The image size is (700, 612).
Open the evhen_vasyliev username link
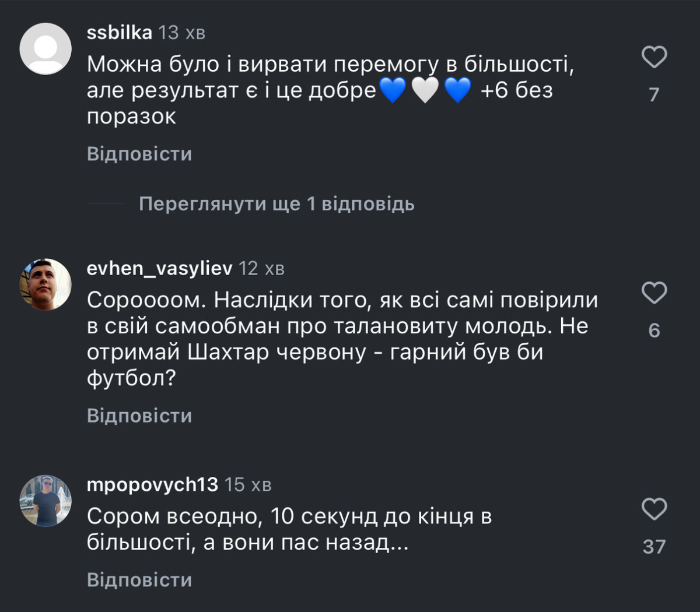point(159,268)
